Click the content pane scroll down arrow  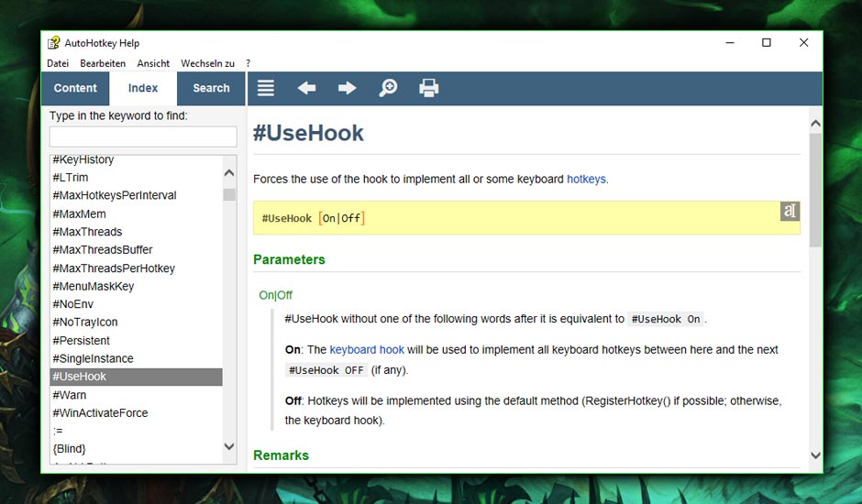pyautogui.click(x=815, y=455)
